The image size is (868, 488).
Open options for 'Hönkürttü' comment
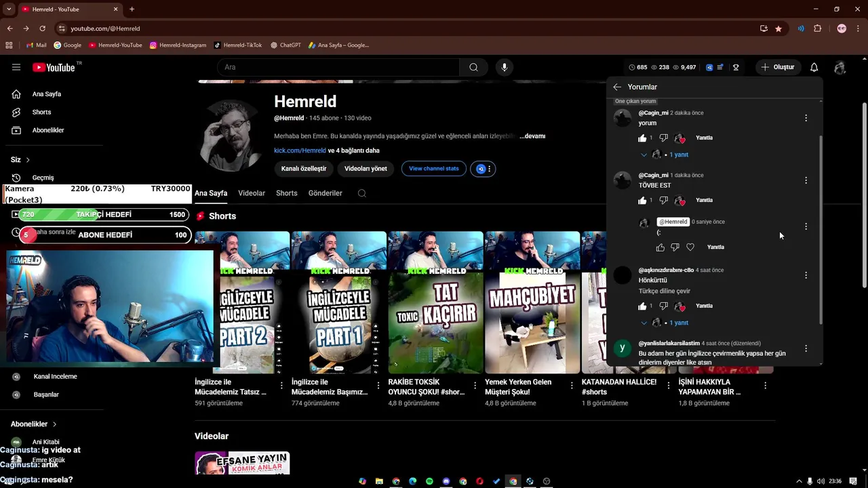(806, 275)
